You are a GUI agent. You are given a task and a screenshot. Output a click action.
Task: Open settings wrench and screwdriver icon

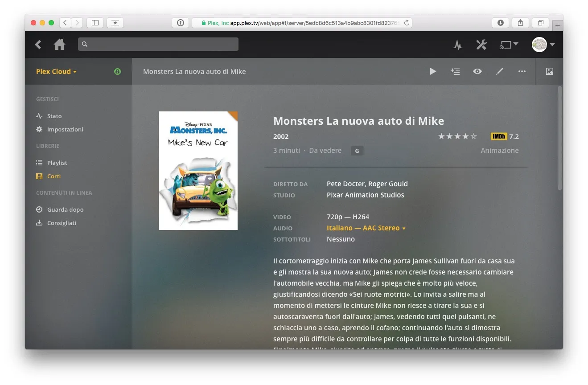tap(481, 45)
